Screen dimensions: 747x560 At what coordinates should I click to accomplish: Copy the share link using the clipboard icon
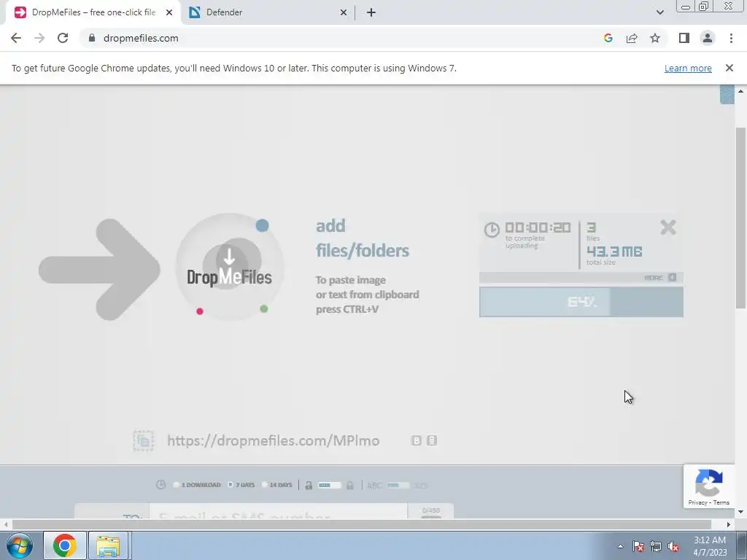pos(144,440)
